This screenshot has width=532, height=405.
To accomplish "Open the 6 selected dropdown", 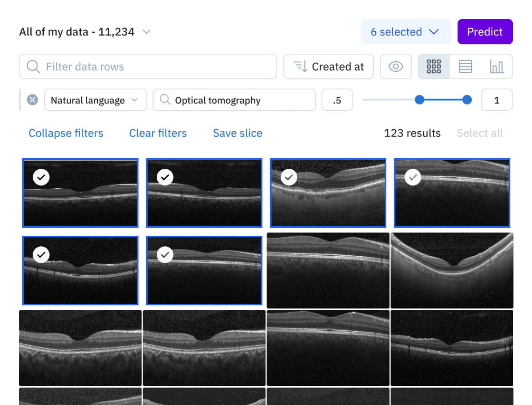I will [406, 32].
